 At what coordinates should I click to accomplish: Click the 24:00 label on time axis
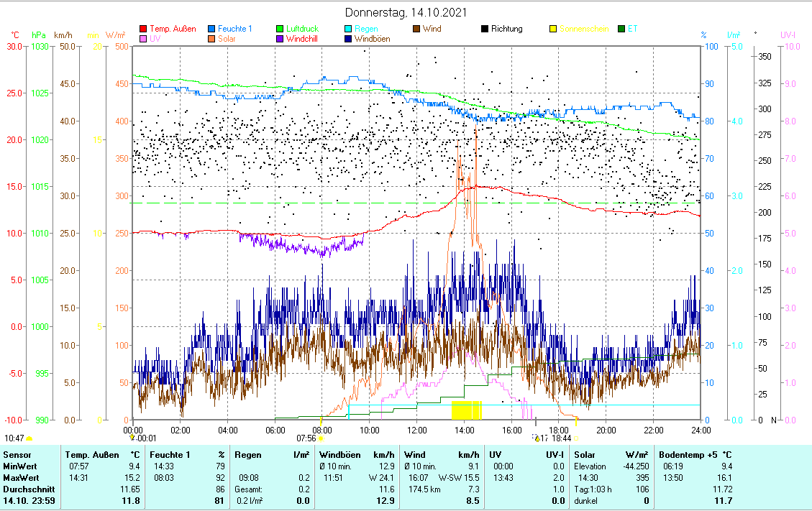(701, 430)
